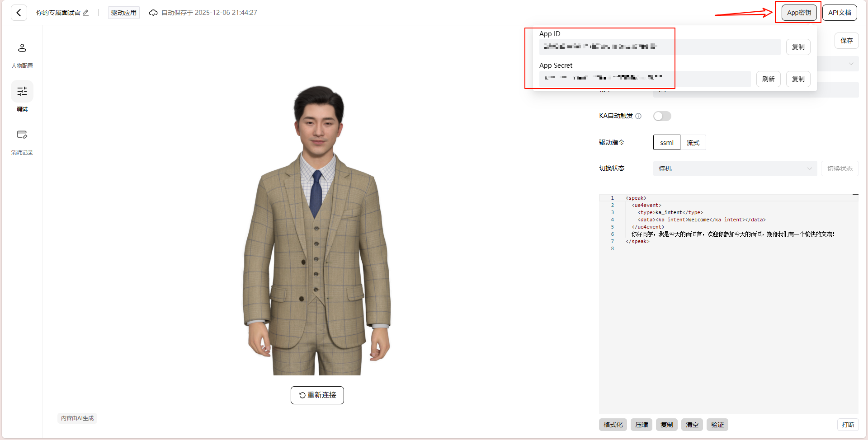Switch 驱动指令 to 流式 mode
This screenshot has width=868, height=440.
(693, 142)
